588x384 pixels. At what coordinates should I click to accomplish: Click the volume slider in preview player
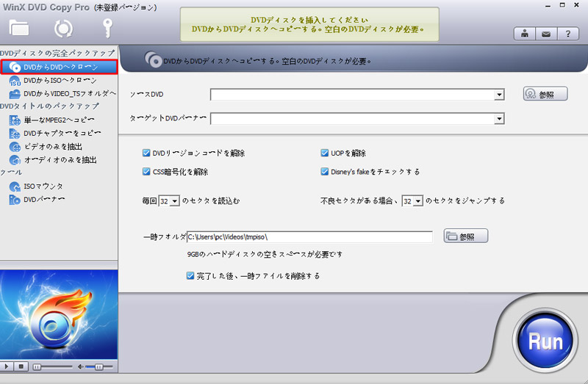point(99,367)
